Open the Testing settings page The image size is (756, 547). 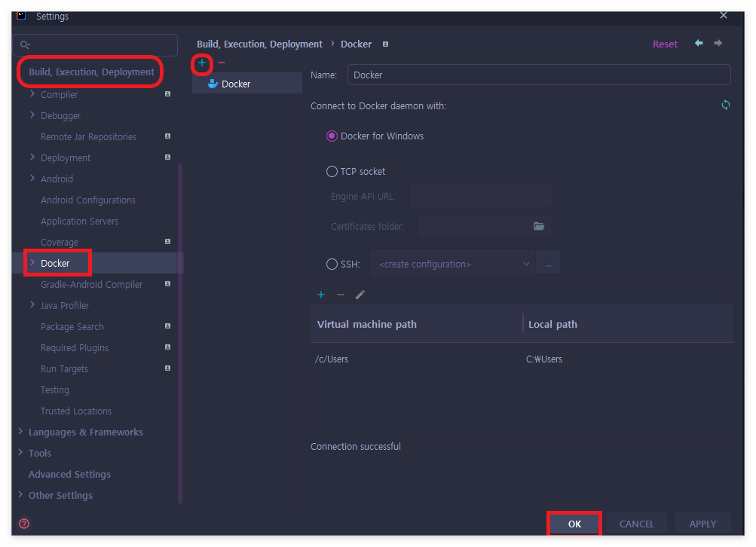[54, 390]
